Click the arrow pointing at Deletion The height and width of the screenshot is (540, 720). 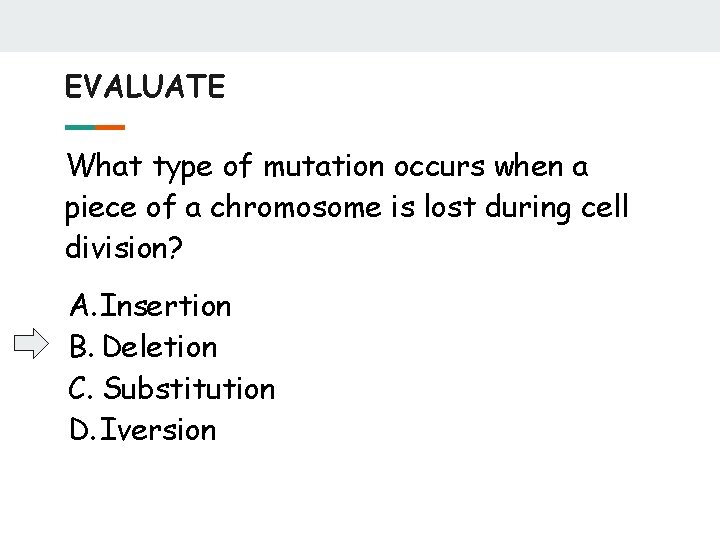pos(31,346)
